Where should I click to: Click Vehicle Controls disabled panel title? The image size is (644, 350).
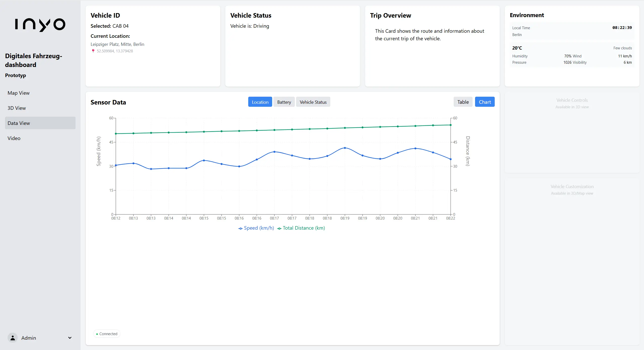[572, 100]
